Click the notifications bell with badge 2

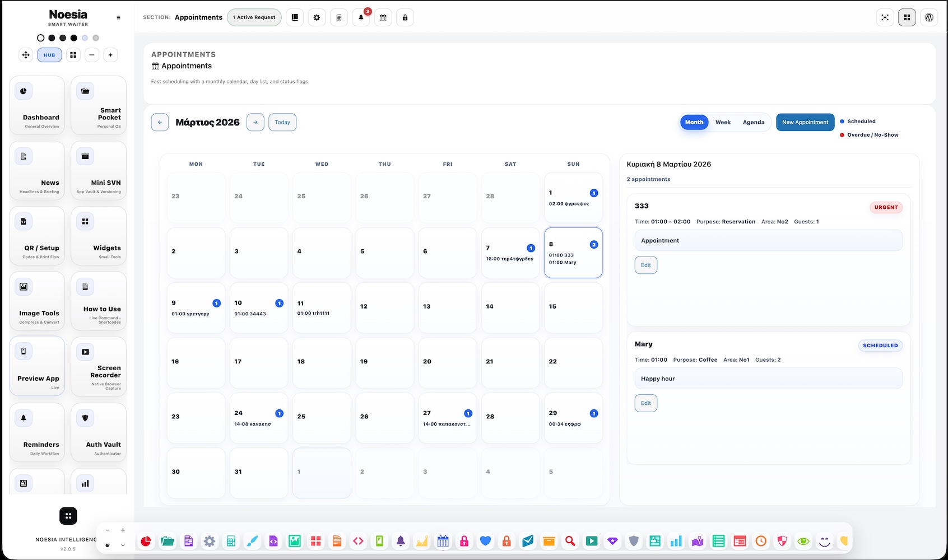pyautogui.click(x=361, y=17)
